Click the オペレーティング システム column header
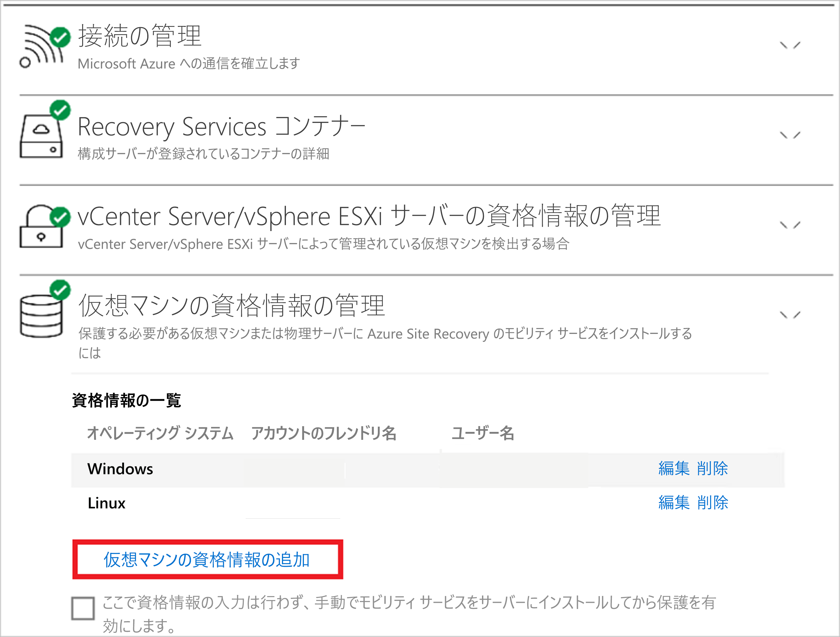 [x=160, y=433]
